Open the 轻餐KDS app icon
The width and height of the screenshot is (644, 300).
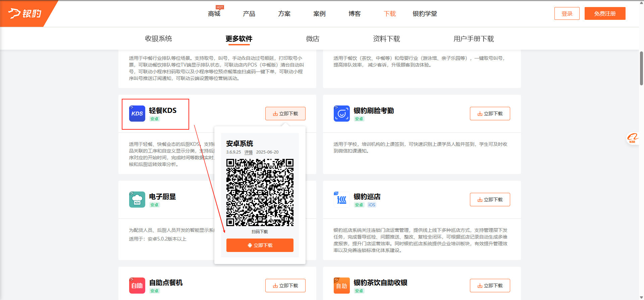(x=137, y=114)
